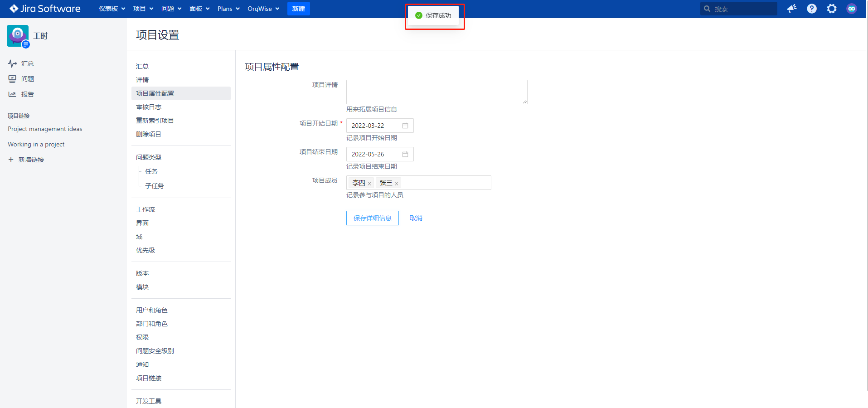
Task: Click the 工时 project avatar
Action: 18,36
